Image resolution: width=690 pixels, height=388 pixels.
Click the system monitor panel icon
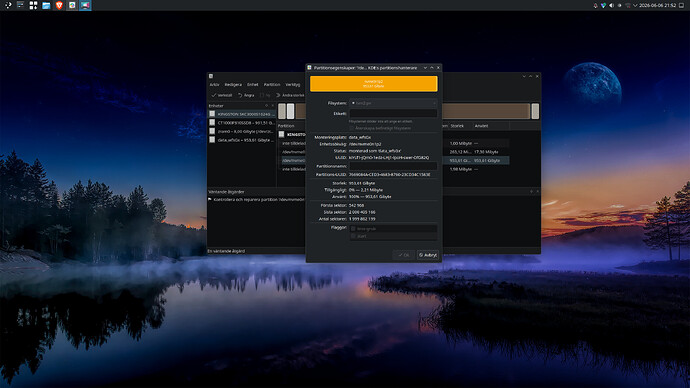[20, 5]
